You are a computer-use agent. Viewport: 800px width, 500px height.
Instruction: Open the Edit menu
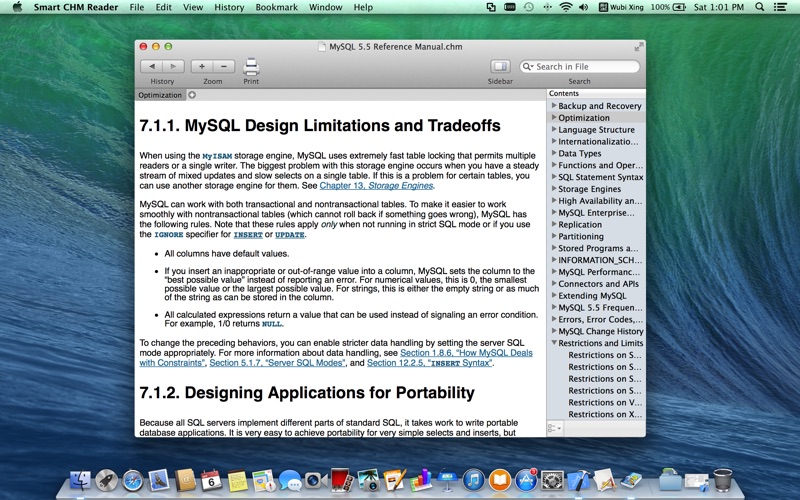pos(163,7)
